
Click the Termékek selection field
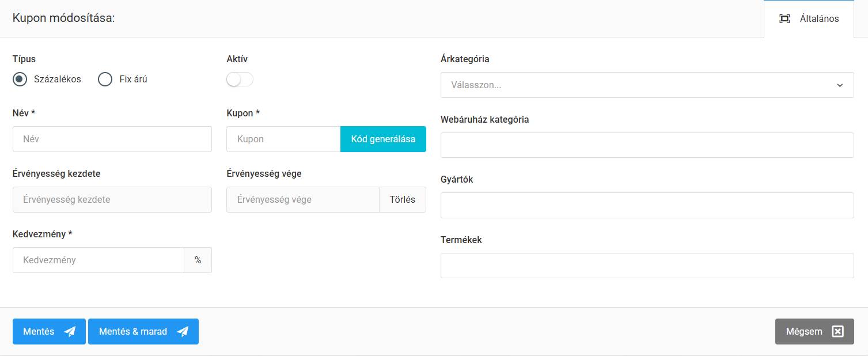pyautogui.click(x=647, y=266)
